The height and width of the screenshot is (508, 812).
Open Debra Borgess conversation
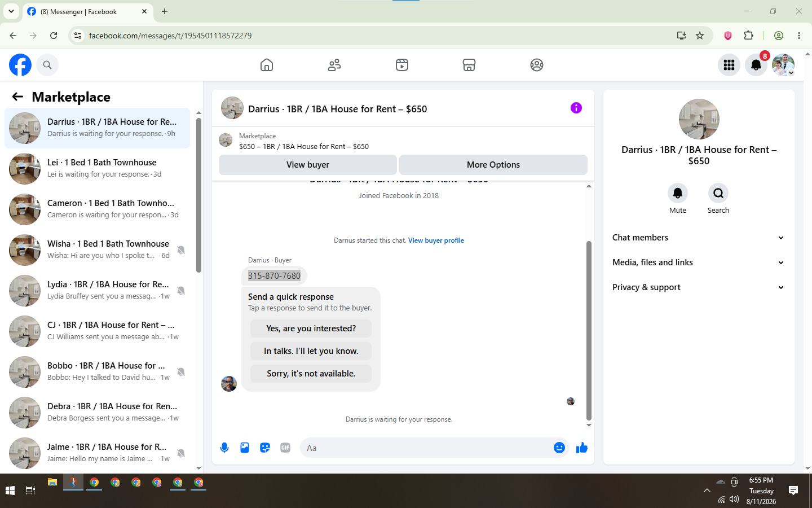[98, 413]
